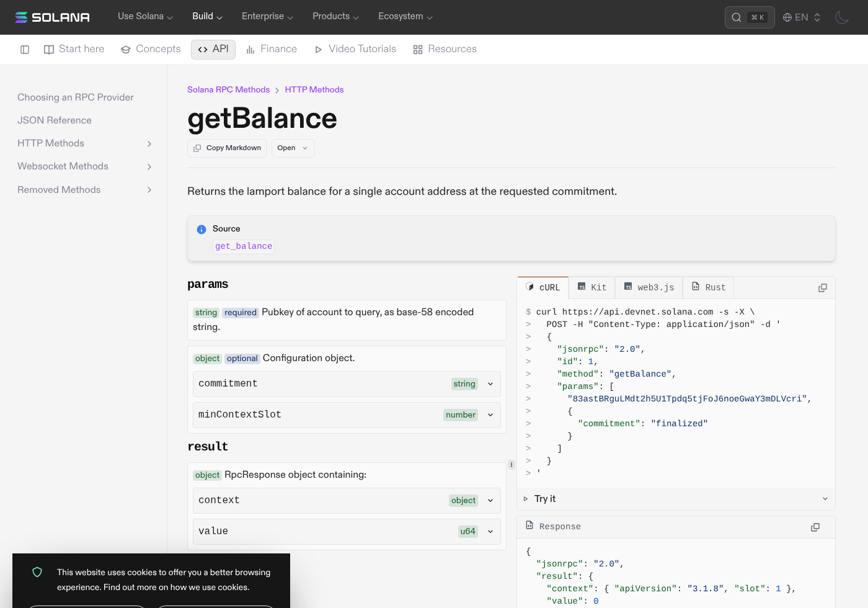The height and width of the screenshot is (608, 868).
Task: Switch to the web3.js code tab
Action: click(x=649, y=287)
